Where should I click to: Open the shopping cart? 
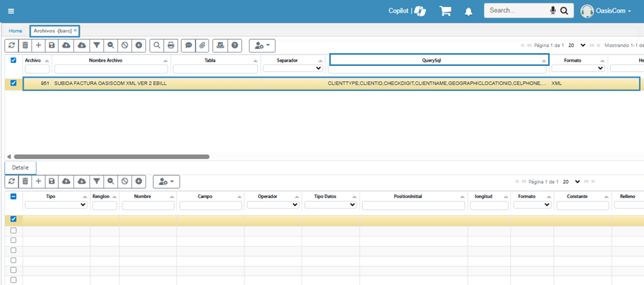(445, 11)
